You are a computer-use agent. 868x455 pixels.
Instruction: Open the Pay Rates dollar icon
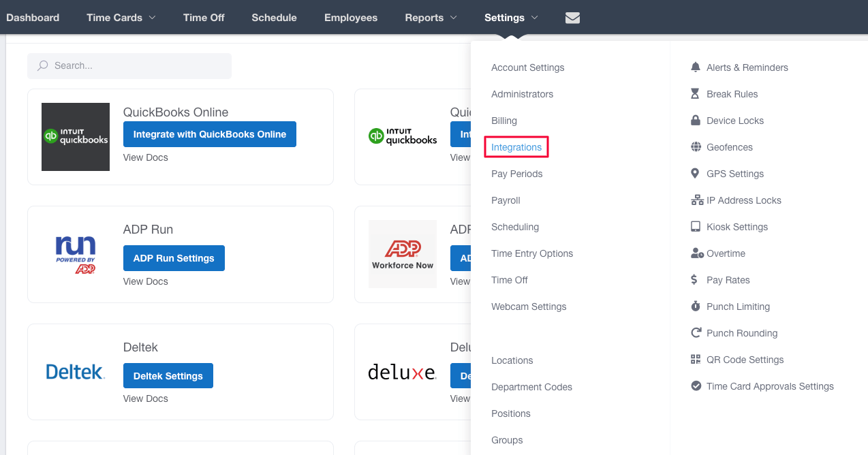click(695, 279)
